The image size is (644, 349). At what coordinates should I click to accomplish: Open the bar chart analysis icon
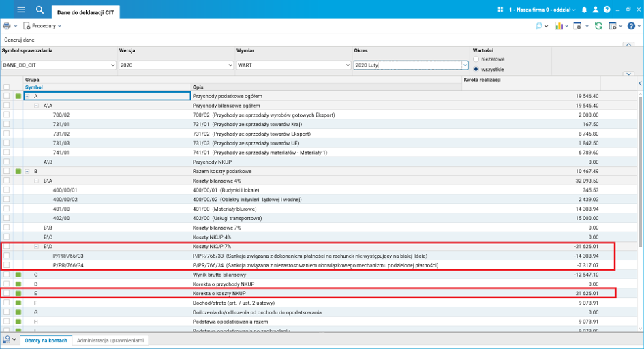(x=559, y=26)
